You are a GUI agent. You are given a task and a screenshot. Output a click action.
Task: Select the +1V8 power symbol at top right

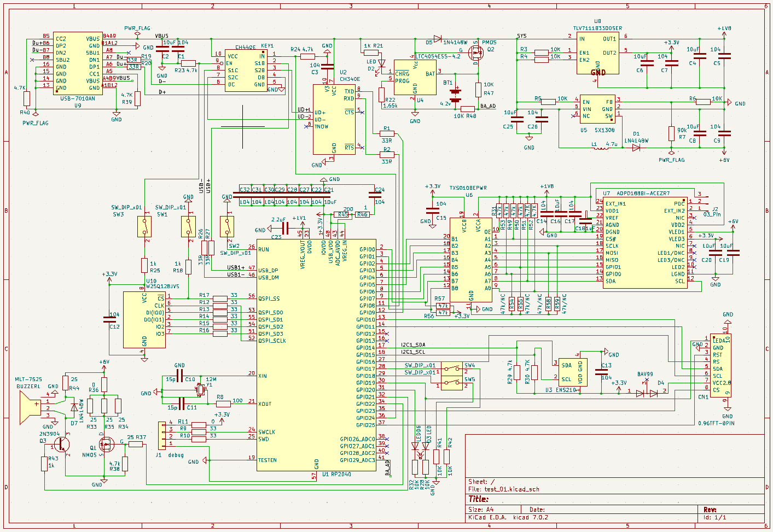(724, 32)
